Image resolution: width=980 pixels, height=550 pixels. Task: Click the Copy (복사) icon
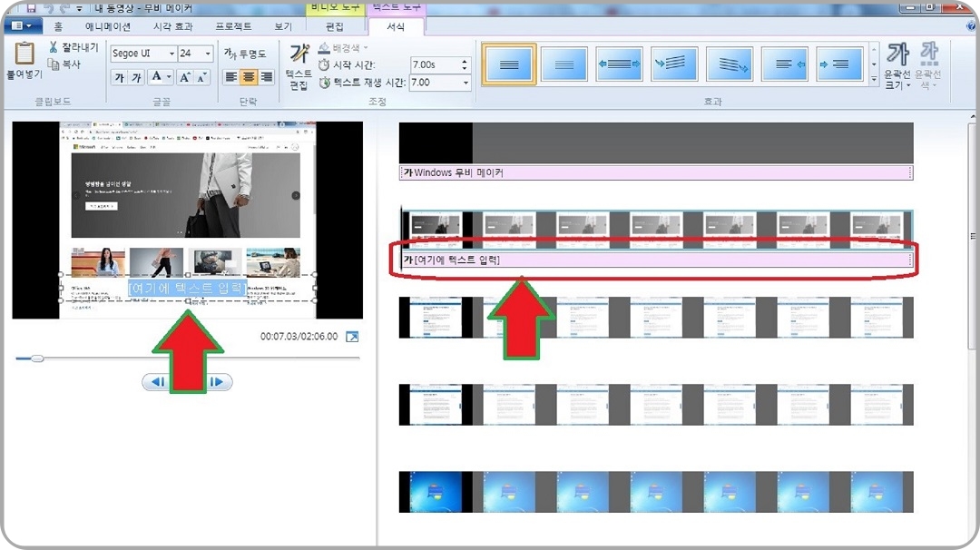(x=54, y=64)
